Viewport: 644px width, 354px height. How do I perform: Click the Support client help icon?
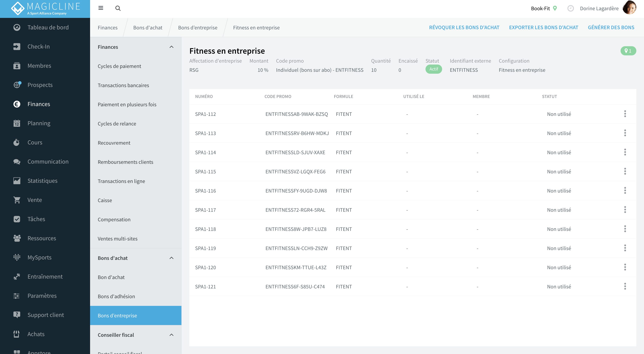click(17, 315)
